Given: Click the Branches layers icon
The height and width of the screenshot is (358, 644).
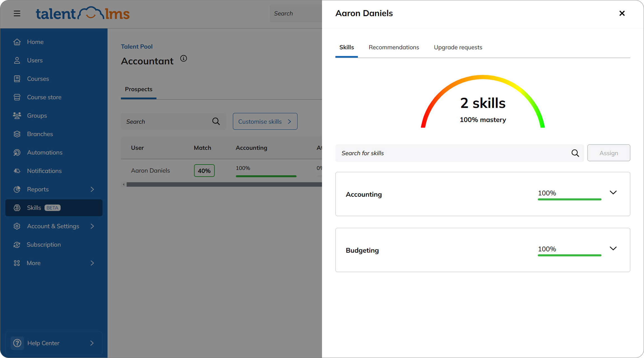Looking at the screenshot, I should [17, 134].
